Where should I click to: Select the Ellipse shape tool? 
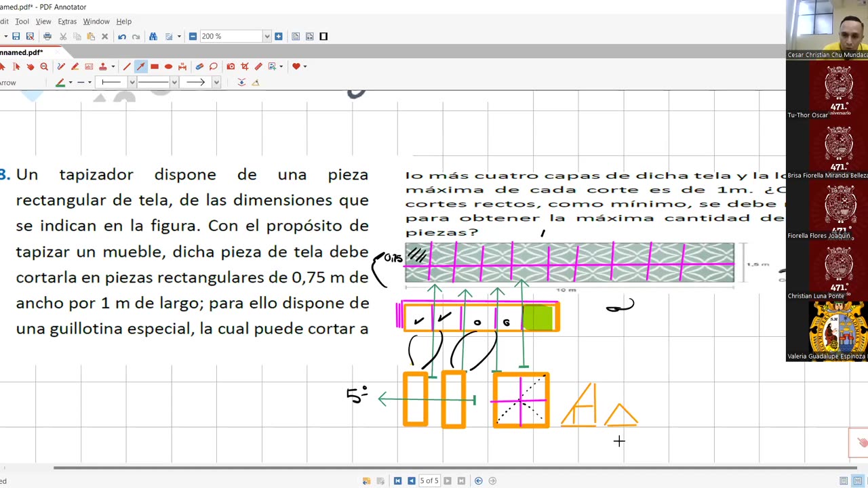pyautogui.click(x=168, y=66)
